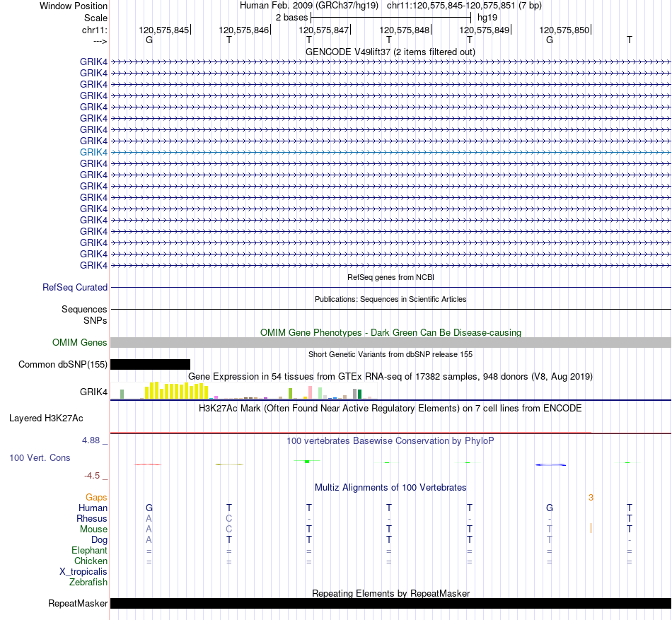The width and height of the screenshot is (672, 620).
Task: Click the black Common dbSNP variant block
Action: coord(151,364)
